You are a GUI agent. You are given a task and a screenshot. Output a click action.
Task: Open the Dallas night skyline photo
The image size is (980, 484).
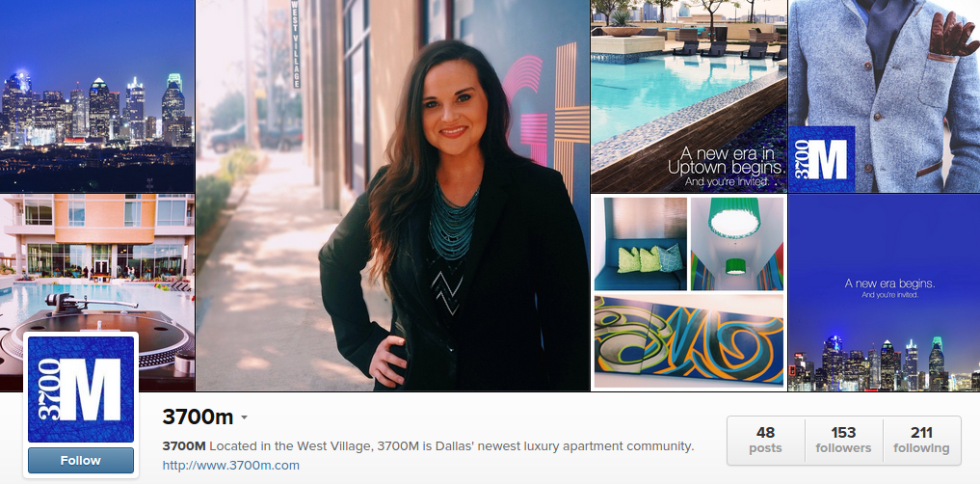coord(97,96)
